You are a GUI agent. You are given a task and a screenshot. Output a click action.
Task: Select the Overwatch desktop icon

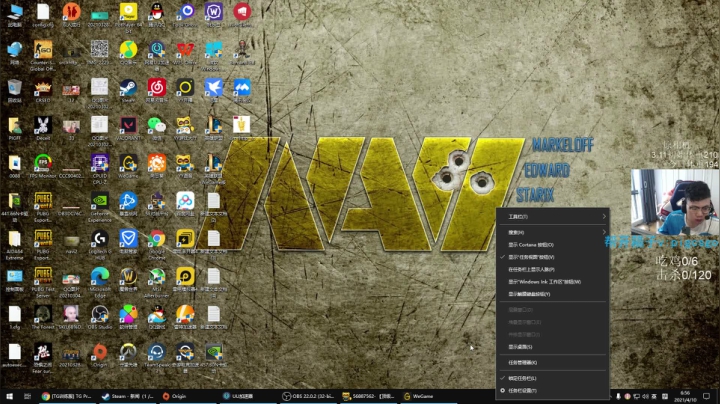click(128, 356)
